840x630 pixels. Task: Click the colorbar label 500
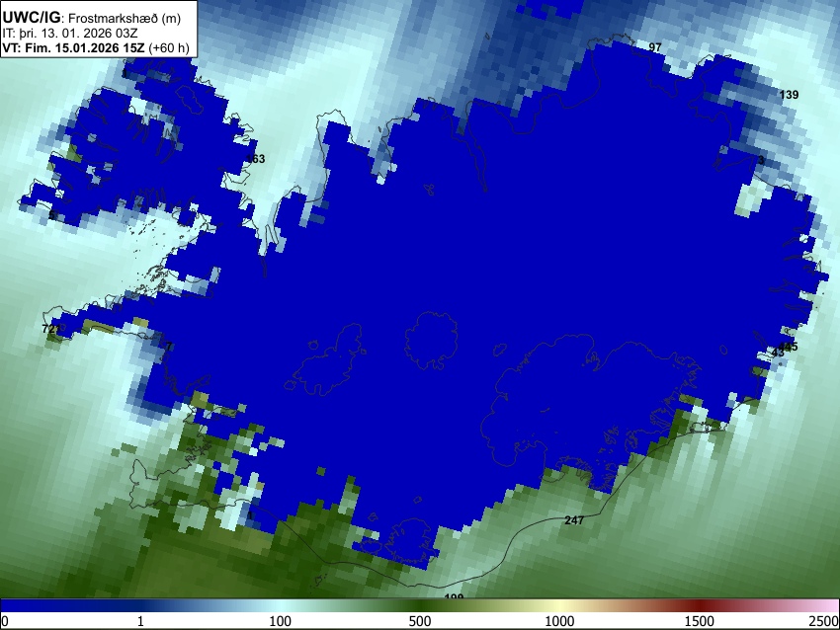pos(419,621)
